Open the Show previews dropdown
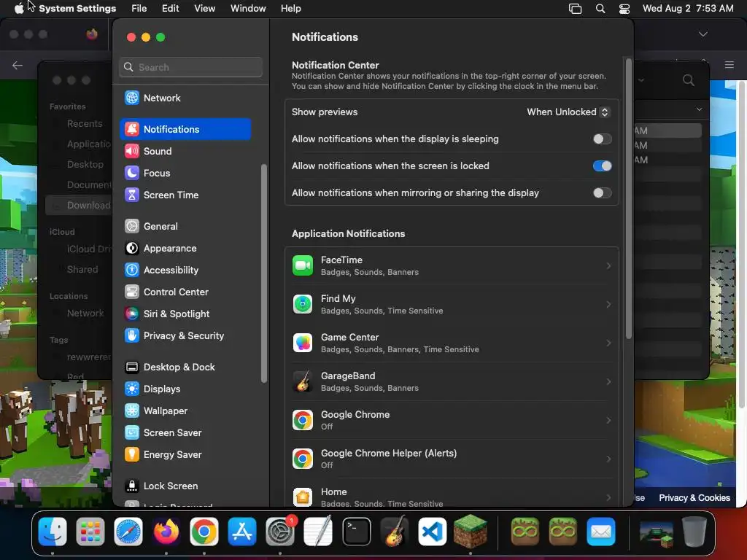The image size is (747, 560). point(568,112)
